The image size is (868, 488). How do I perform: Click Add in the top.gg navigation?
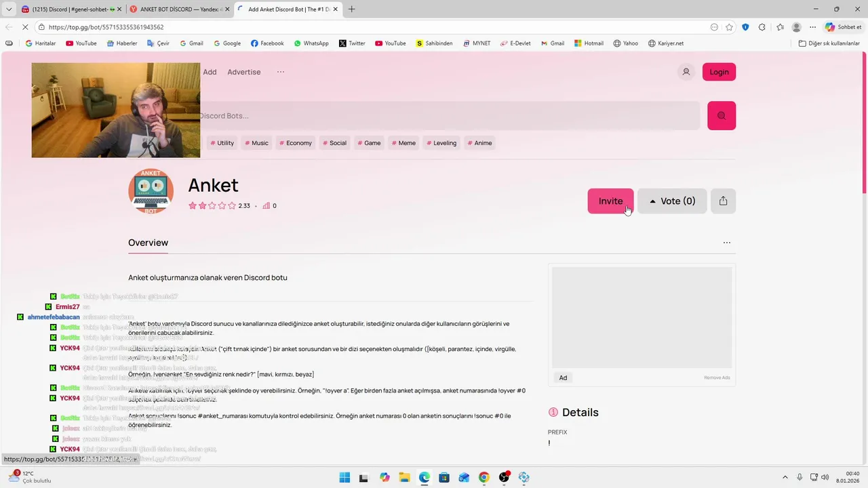(x=210, y=72)
